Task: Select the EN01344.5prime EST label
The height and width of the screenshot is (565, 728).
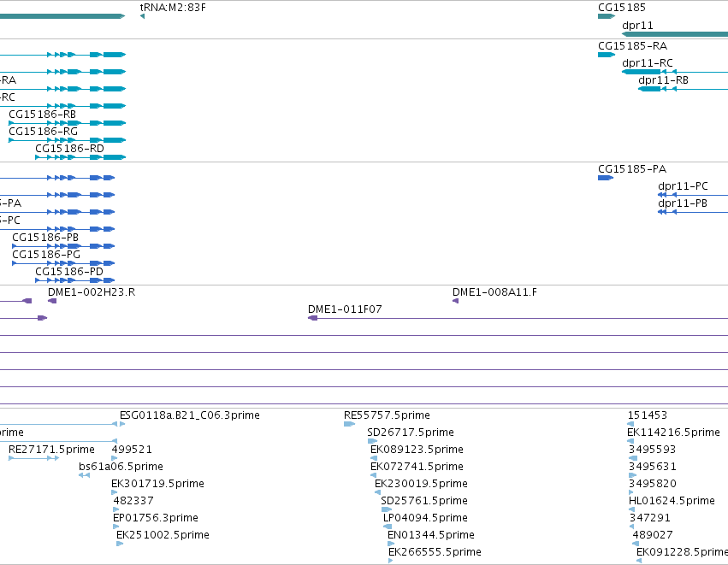Action: pos(431,535)
